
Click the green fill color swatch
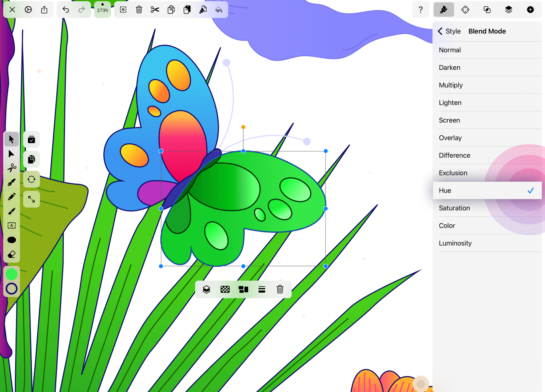click(12, 274)
